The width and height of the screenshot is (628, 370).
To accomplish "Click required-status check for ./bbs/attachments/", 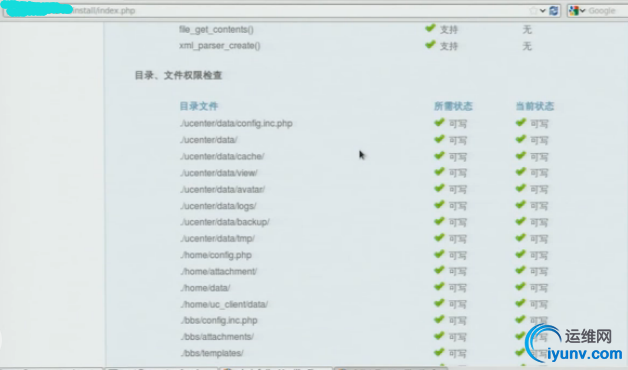I will pos(439,336).
